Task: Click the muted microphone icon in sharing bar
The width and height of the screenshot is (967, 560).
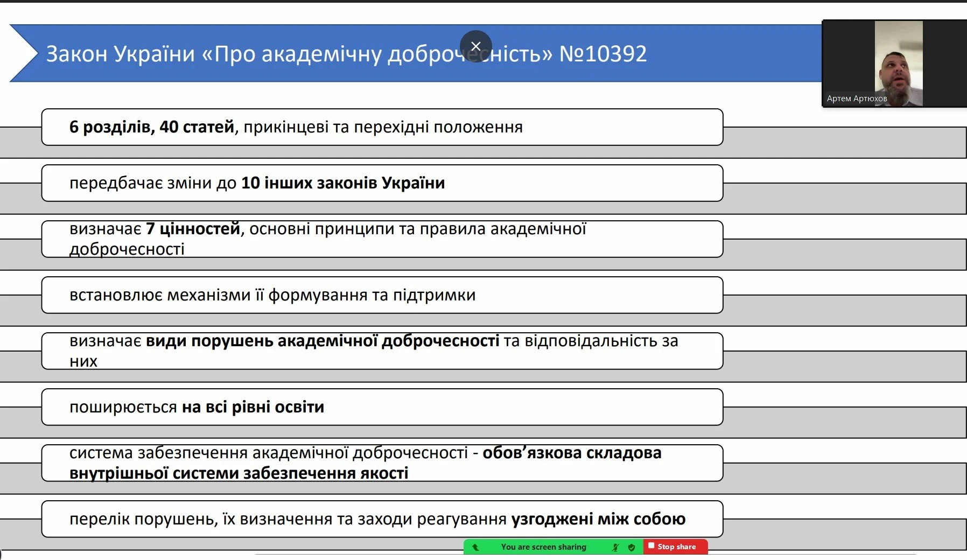Action: tap(615, 547)
